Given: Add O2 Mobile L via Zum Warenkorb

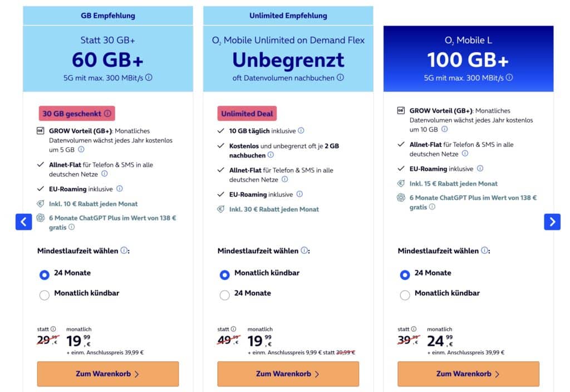Looking at the screenshot, I should (x=468, y=374).
